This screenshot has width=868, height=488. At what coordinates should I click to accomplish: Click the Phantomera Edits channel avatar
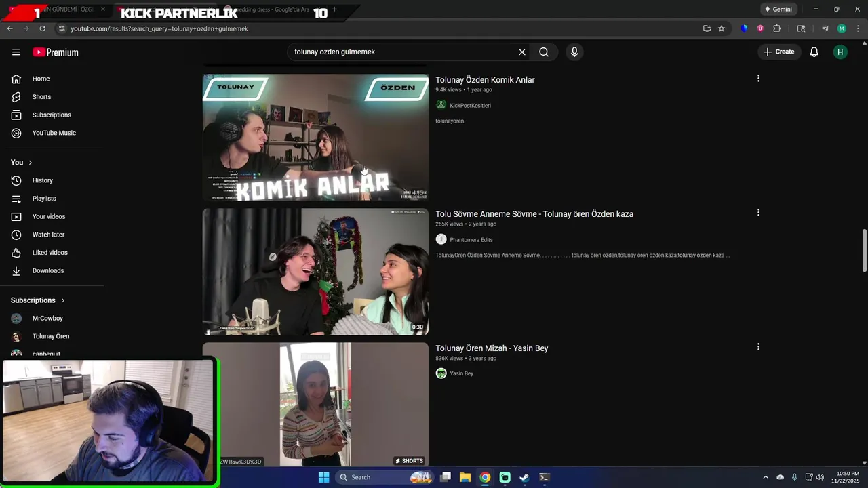[x=441, y=239]
